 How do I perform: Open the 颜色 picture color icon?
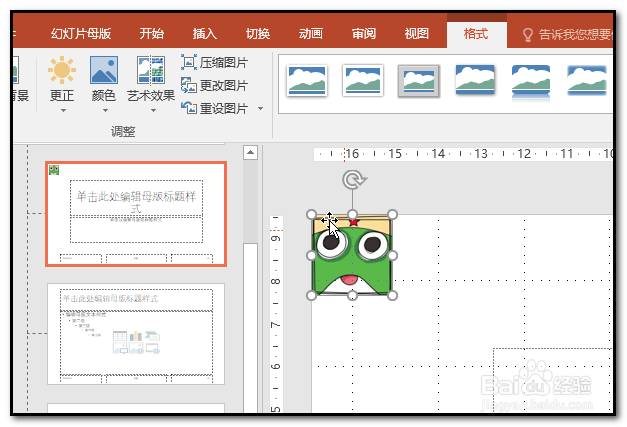tap(104, 70)
